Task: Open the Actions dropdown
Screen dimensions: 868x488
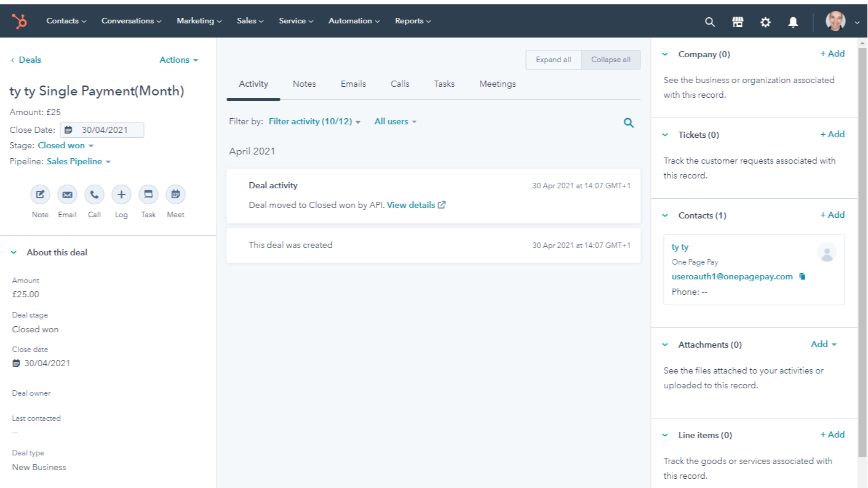Action: (x=178, y=60)
